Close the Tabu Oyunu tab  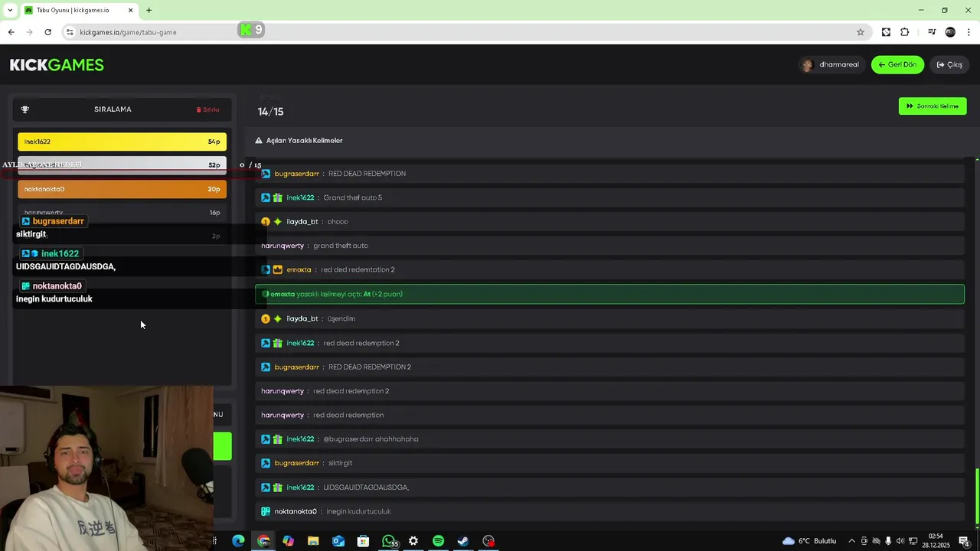(x=130, y=11)
